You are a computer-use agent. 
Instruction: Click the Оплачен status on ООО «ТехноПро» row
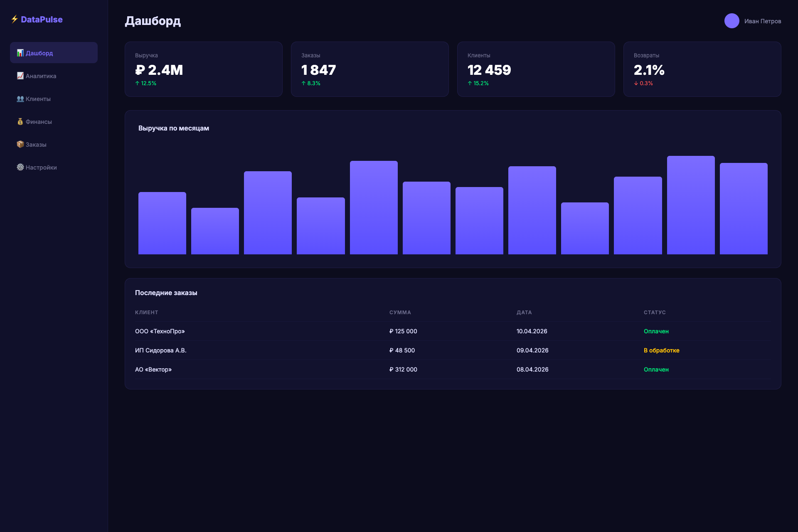tap(656, 331)
